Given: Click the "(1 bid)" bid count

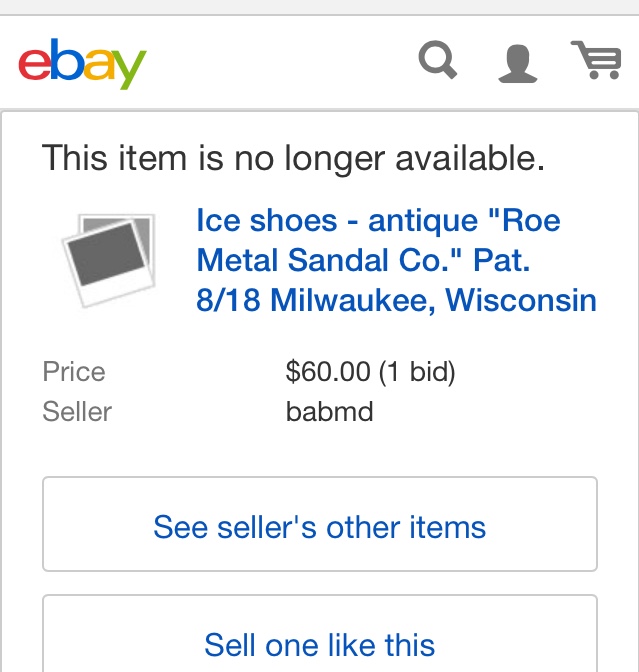Looking at the screenshot, I should click(x=416, y=372).
